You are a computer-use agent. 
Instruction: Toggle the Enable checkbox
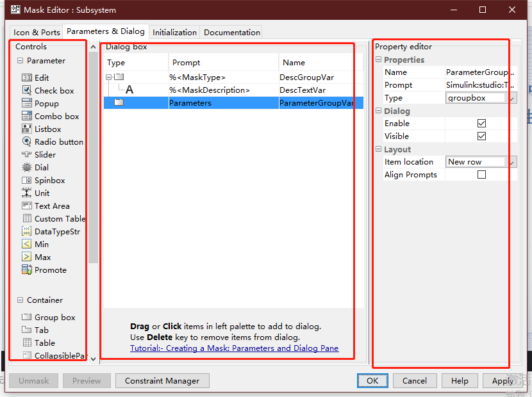click(481, 124)
